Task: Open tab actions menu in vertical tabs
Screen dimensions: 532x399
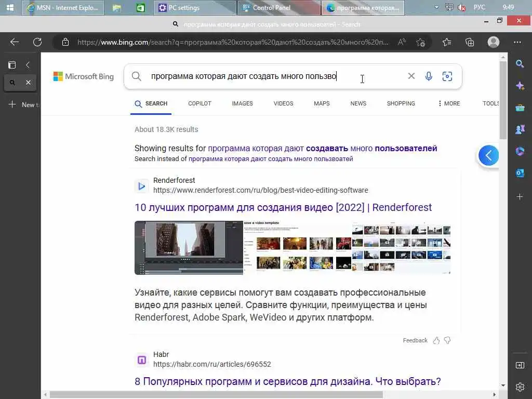Action: 12,65
